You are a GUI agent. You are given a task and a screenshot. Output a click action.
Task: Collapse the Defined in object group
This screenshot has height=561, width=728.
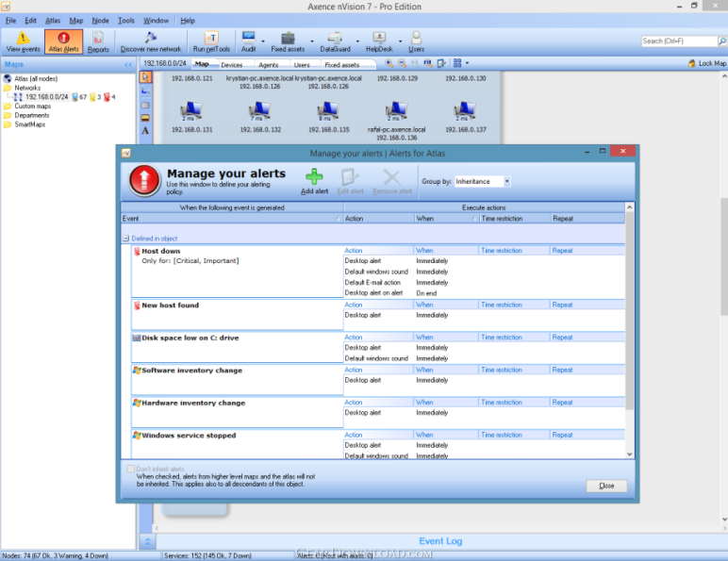coord(125,239)
